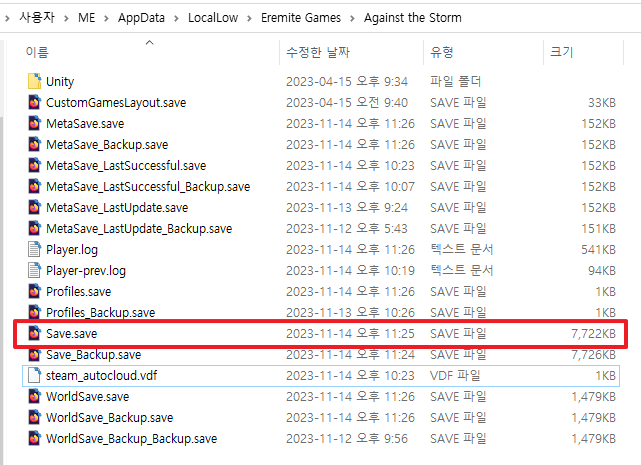Image resolution: width=641 pixels, height=465 pixels.
Task: Select the Player-prev.log text document icon
Action: (x=34, y=270)
